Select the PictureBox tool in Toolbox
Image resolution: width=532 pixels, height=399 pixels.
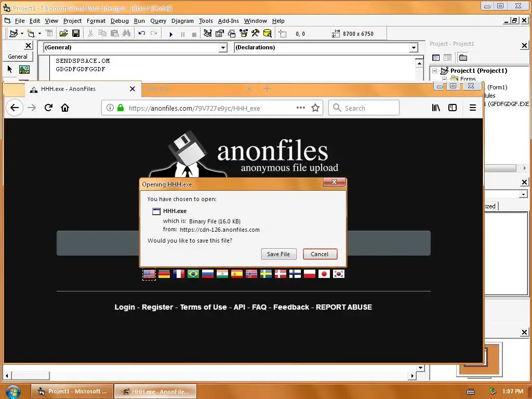tap(24, 69)
